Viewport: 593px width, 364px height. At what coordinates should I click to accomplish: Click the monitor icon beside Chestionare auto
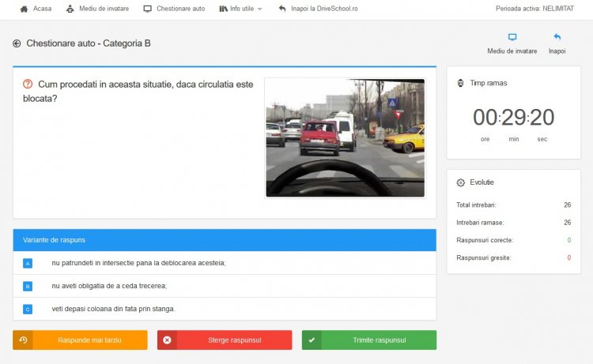[148, 9]
